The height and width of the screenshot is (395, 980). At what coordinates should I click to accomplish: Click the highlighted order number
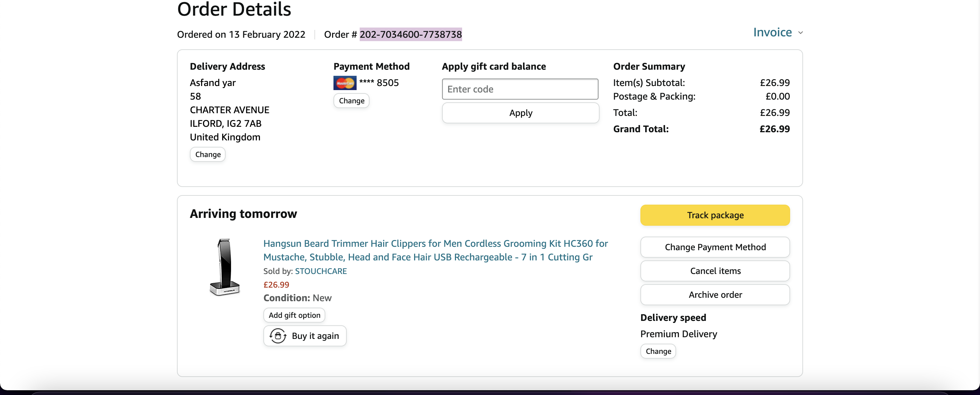(x=410, y=35)
